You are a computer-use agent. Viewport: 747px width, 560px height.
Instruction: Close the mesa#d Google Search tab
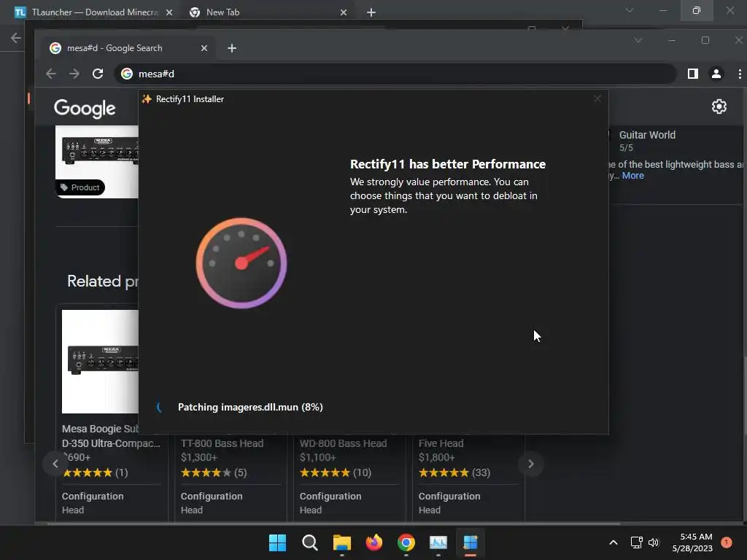[204, 48]
